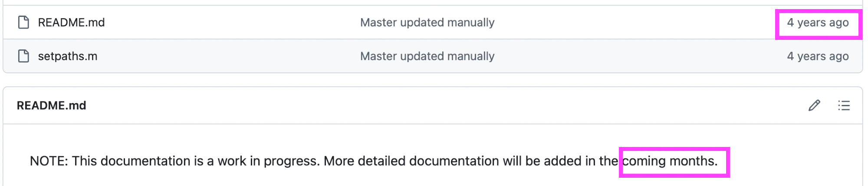Image resolution: width=868 pixels, height=186 pixels.
Task: Click setpaths.m's "4 years ago" timestamp
Action: [x=818, y=56]
